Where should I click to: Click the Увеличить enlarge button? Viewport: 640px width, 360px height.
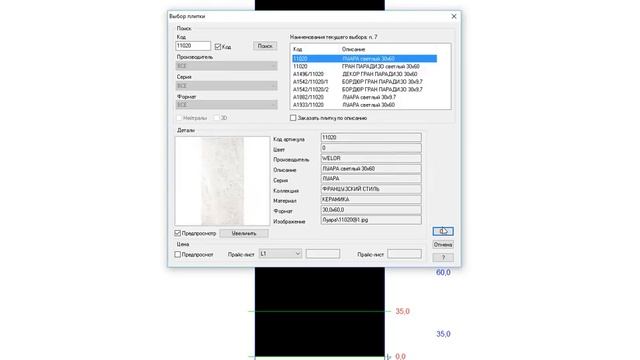point(244,233)
